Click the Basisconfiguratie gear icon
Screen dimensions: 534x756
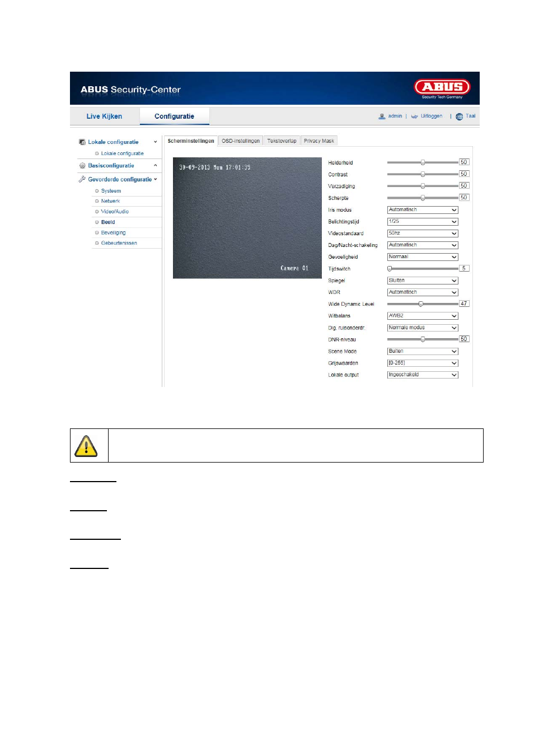pos(82,166)
